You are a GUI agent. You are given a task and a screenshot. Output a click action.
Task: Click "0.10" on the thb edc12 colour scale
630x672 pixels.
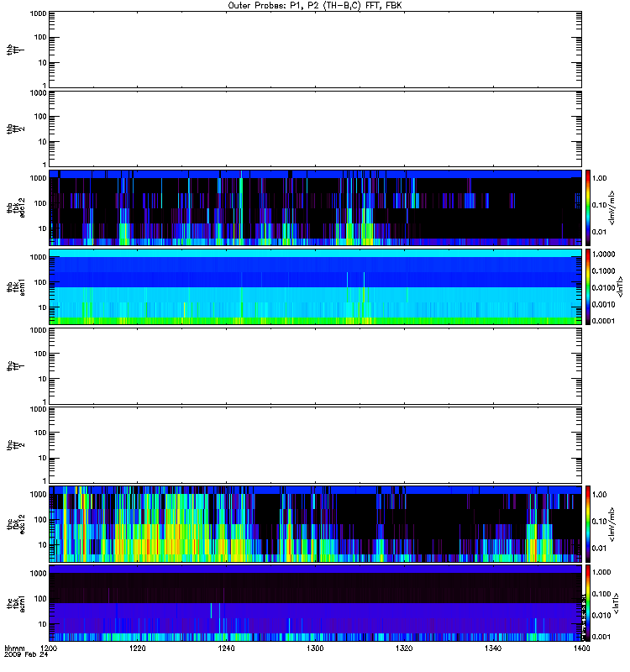click(x=599, y=205)
